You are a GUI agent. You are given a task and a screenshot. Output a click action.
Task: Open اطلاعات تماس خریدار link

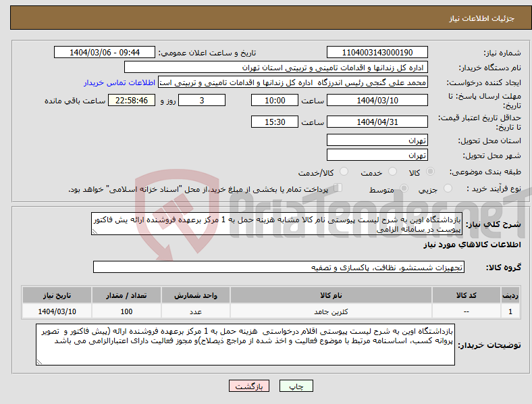coord(119,82)
